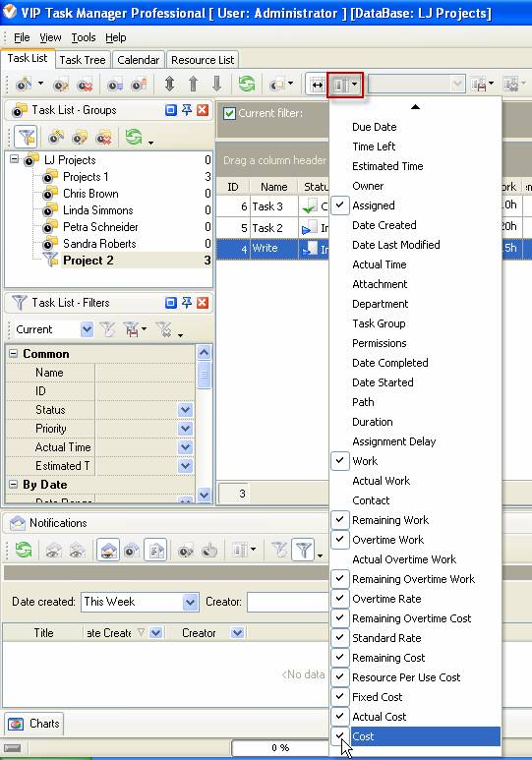Pin the Task List - Groups panel
Screen dimensions: 532x760
point(187,110)
